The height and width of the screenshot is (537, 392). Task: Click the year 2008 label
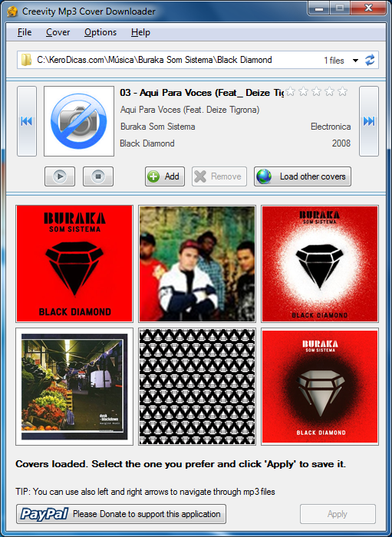point(341,143)
